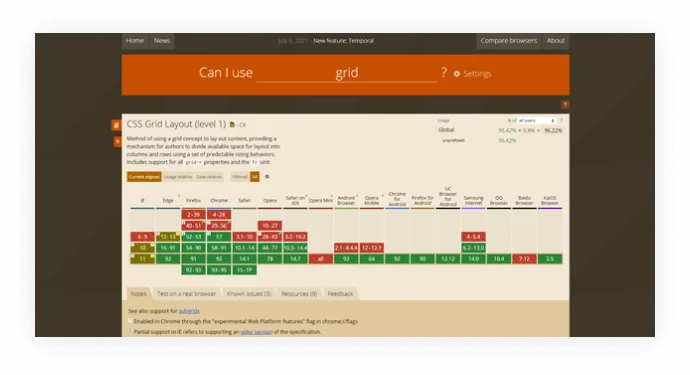Image resolution: width=690 pixels, height=375 pixels.
Task: Open the Test on a real browser tab
Action: click(x=186, y=294)
